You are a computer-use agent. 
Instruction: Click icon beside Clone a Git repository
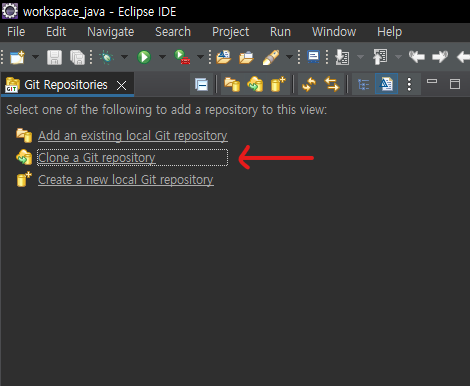pos(24,157)
